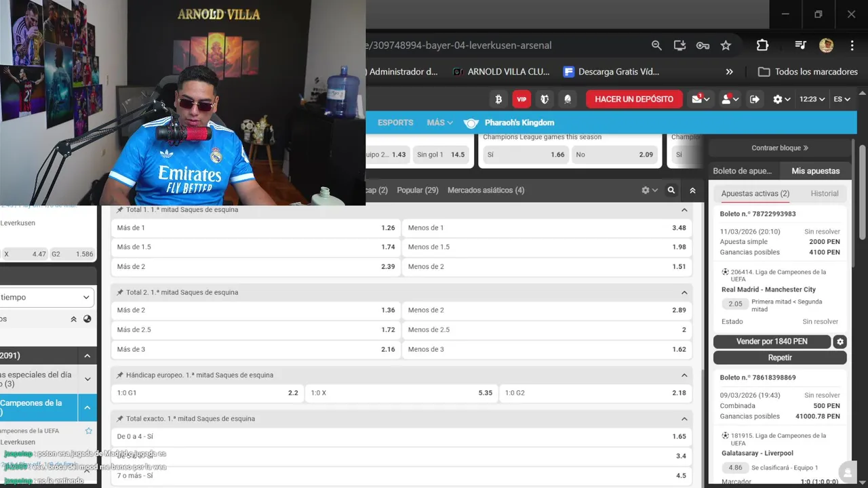868x488 pixels.
Task: Click Contraer bloque to collapse slip
Action: pyautogui.click(x=780, y=148)
